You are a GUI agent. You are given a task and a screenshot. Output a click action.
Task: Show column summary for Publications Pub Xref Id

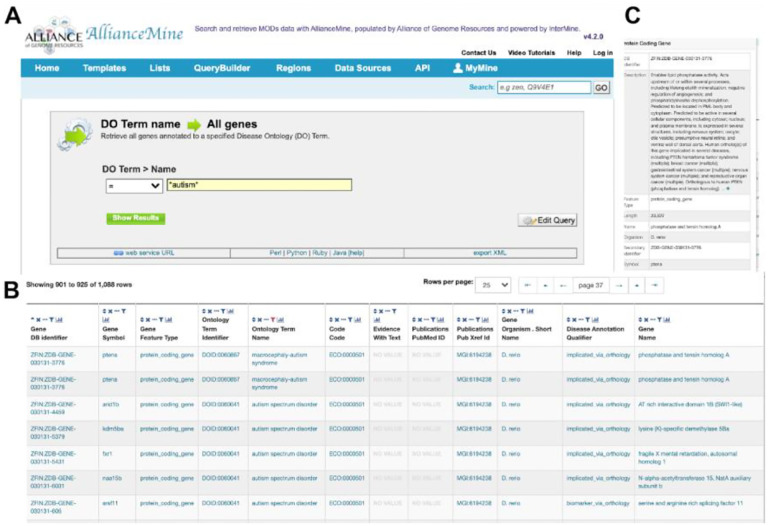pos(486,320)
